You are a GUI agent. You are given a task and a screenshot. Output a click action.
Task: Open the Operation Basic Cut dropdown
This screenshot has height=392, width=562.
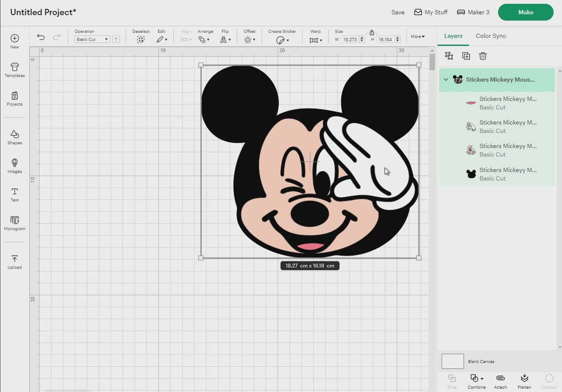(92, 39)
